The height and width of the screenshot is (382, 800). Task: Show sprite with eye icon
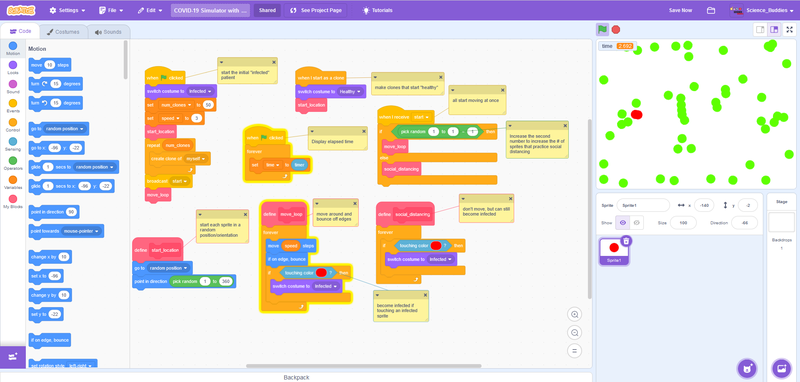point(622,223)
